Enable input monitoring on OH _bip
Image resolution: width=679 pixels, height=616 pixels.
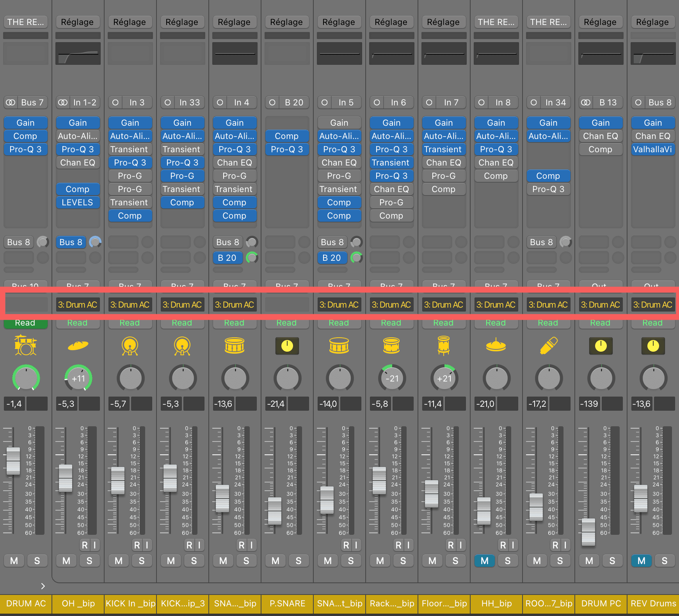95,545
